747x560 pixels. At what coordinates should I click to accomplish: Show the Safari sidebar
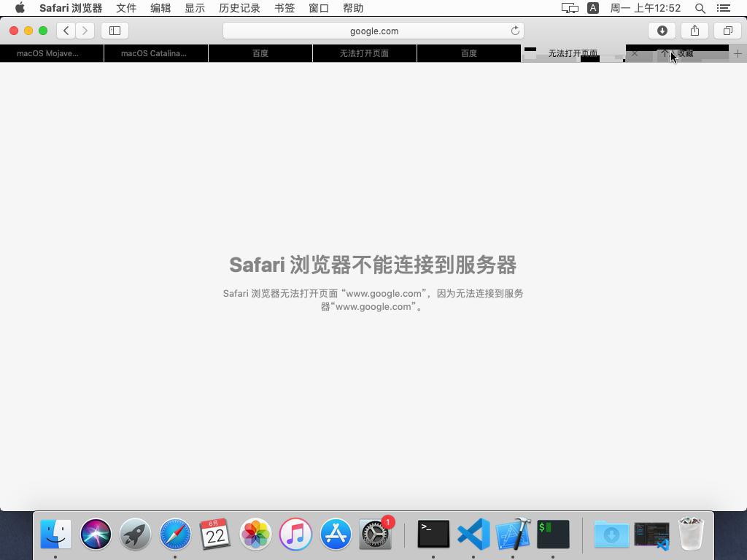[115, 31]
